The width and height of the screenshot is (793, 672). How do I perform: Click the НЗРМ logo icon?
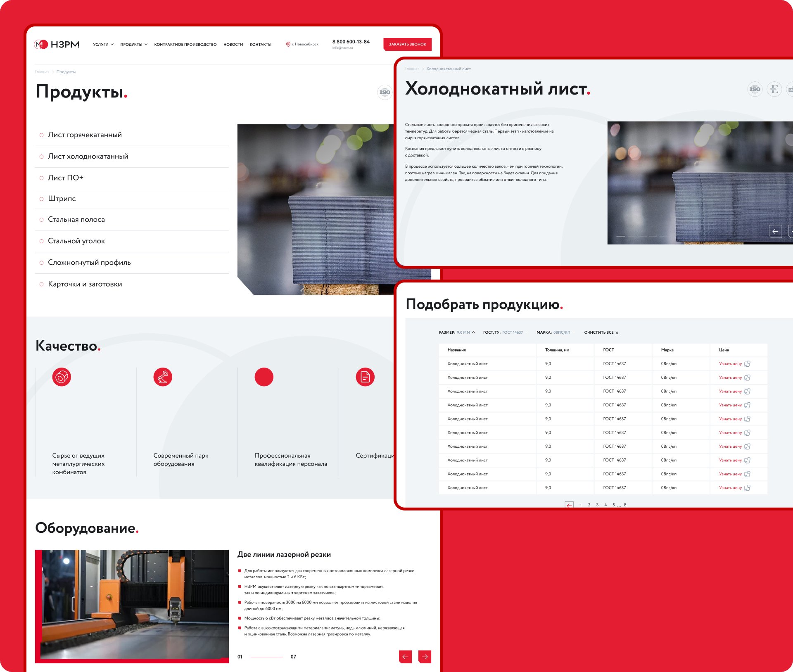tap(41, 44)
